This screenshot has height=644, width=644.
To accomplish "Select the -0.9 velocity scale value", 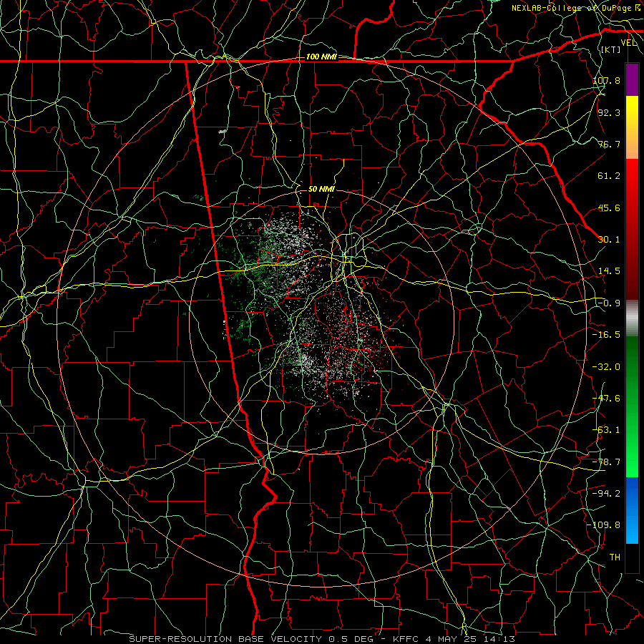I will click(x=609, y=303).
